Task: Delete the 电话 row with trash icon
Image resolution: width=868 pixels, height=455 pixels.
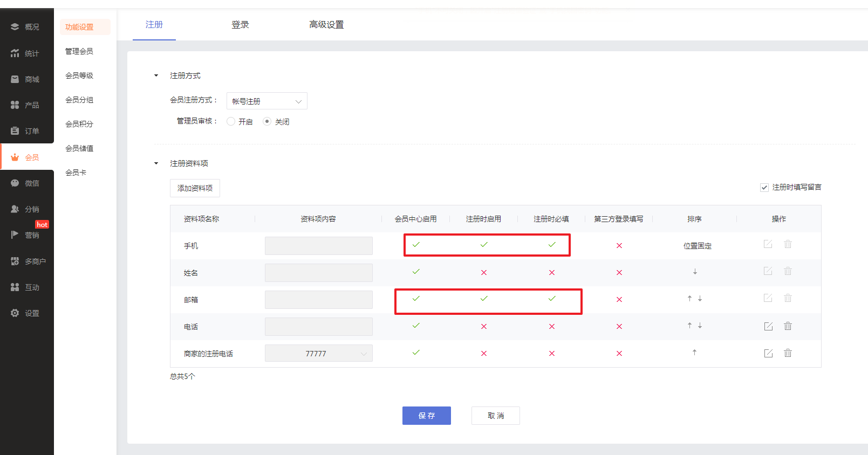Action: click(788, 326)
